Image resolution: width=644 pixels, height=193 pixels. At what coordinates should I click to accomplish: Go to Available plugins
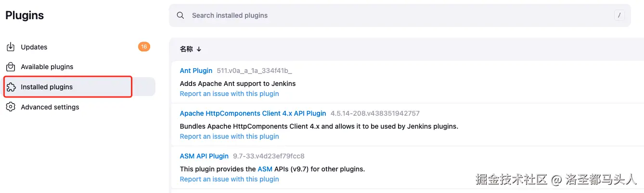click(x=47, y=67)
